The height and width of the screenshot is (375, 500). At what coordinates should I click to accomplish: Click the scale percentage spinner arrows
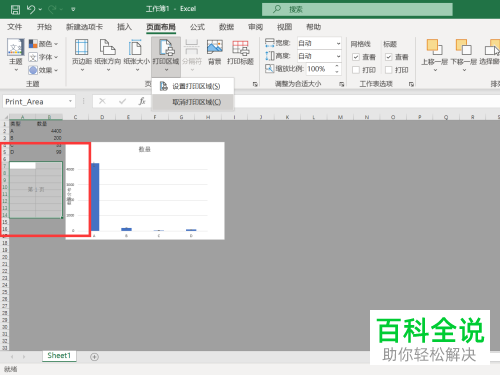coord(337,69)
